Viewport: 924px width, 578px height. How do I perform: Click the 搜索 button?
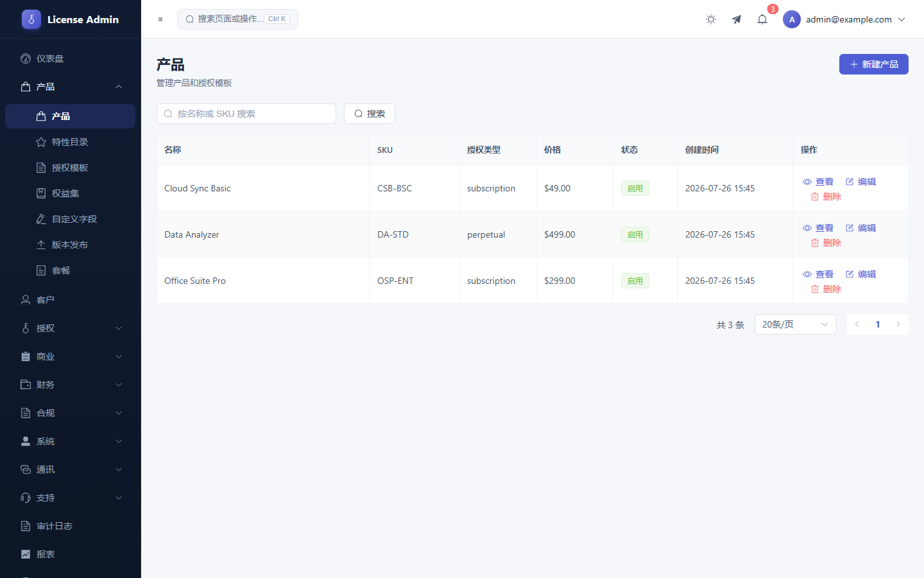pos(370,114)
